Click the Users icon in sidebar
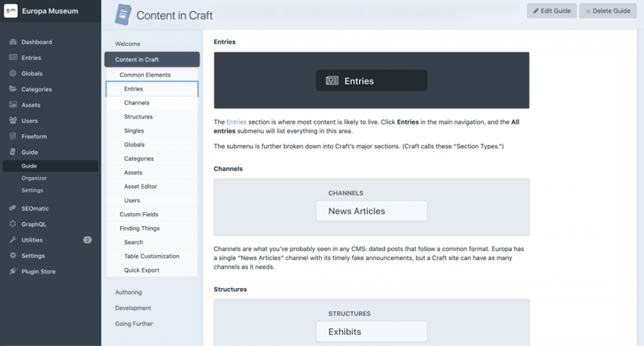The height and width of the screenshot is (346, 644). 13,121
